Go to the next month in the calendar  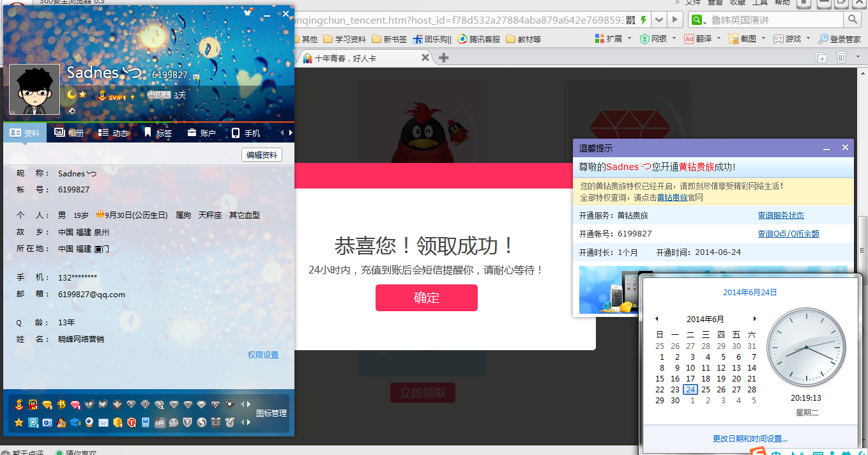point(754,319)
